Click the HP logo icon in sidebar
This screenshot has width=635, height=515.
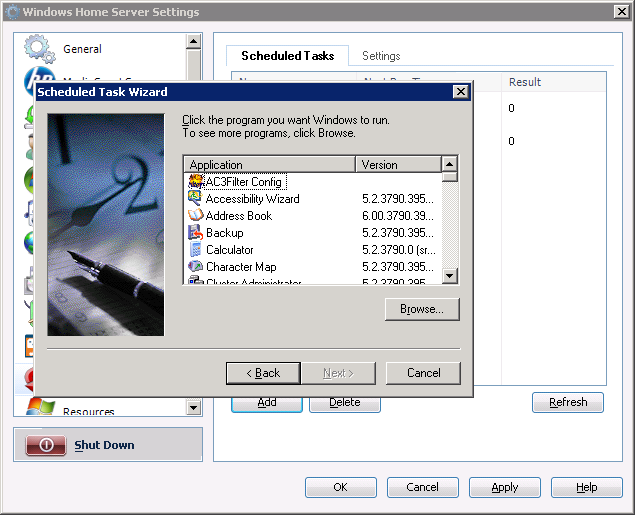point(39,78)
